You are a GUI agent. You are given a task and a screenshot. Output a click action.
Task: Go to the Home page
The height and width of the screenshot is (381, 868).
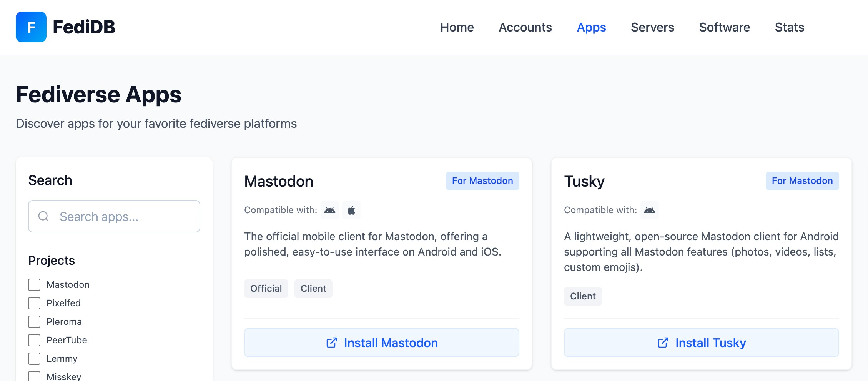coord(457,27)
